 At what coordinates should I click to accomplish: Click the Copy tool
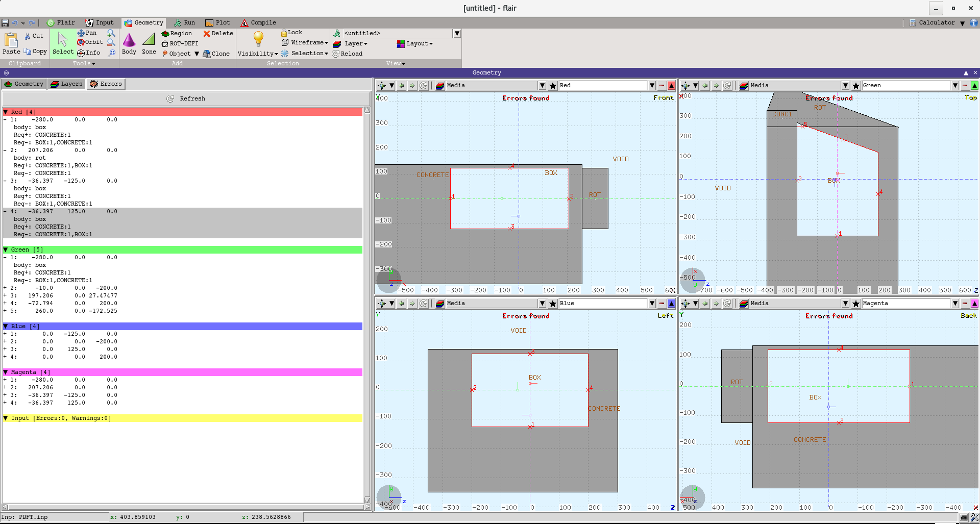(35, 52)
